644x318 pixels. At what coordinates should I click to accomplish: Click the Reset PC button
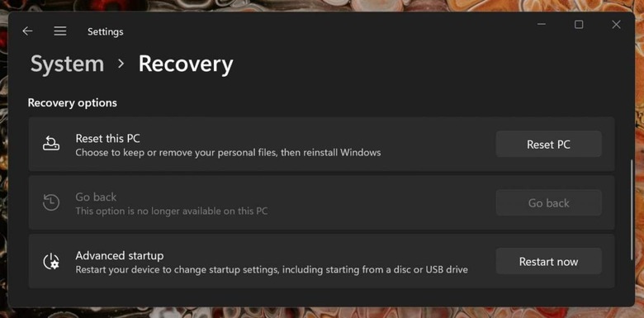[549, 145]
